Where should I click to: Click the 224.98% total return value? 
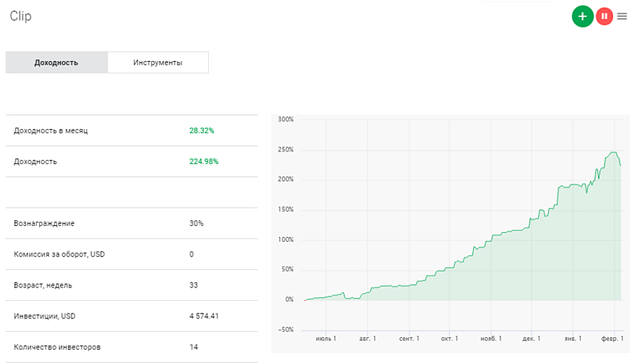[203, 161]
